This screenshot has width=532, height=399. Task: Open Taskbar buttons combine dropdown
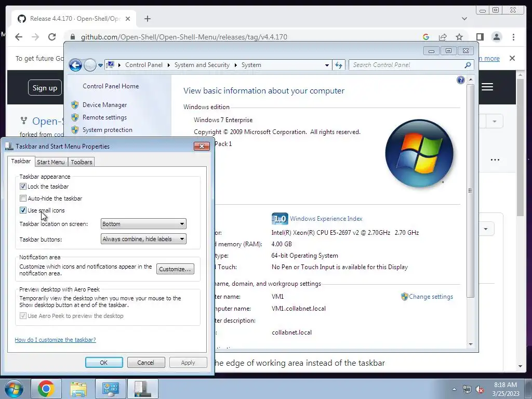click(143, 239)
